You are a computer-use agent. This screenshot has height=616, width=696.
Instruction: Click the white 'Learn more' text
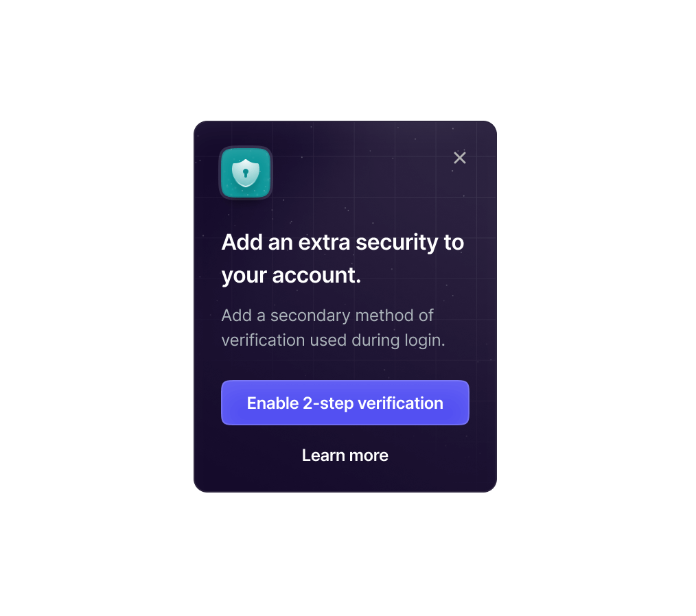pos(345,455)
